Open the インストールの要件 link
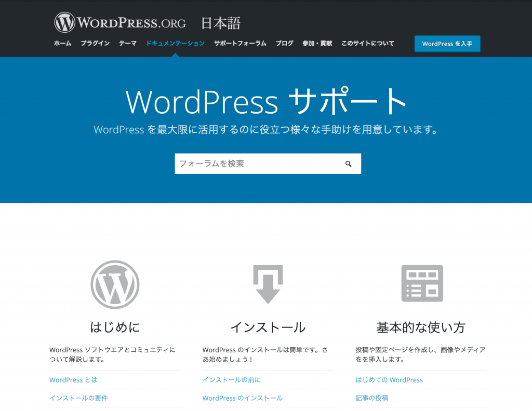532x411 pixels. click(79, 398)
